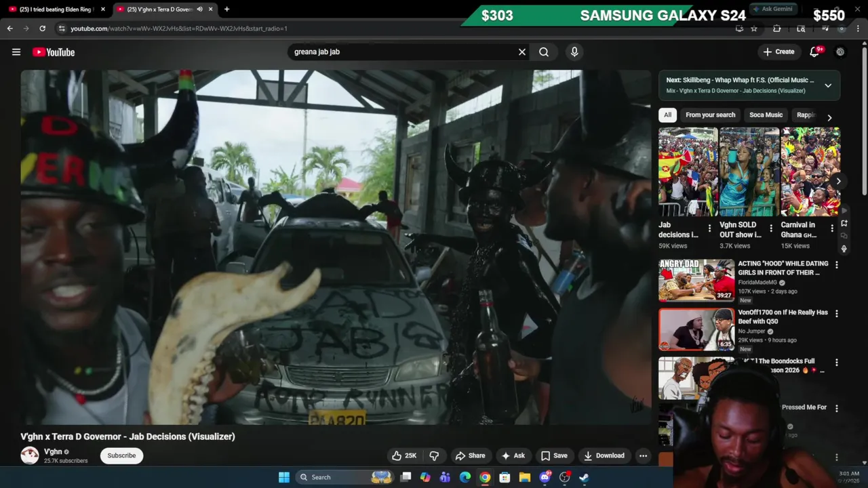
Task: Open Windows Start menu
Action: (x=284, y=477)
